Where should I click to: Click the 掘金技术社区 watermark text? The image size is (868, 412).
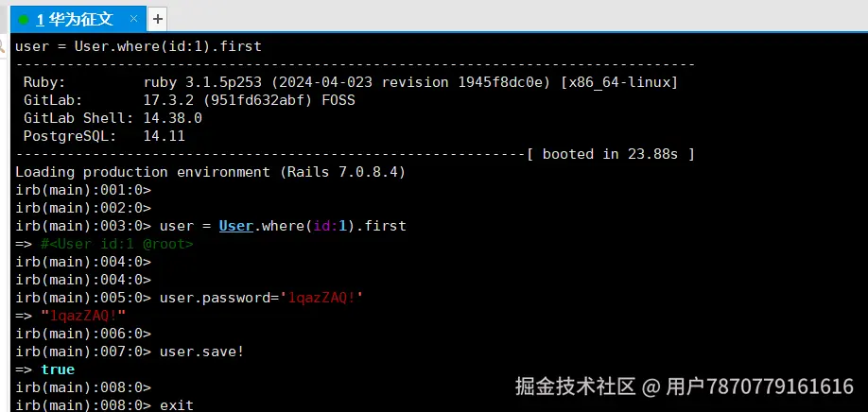coord(575,386)
